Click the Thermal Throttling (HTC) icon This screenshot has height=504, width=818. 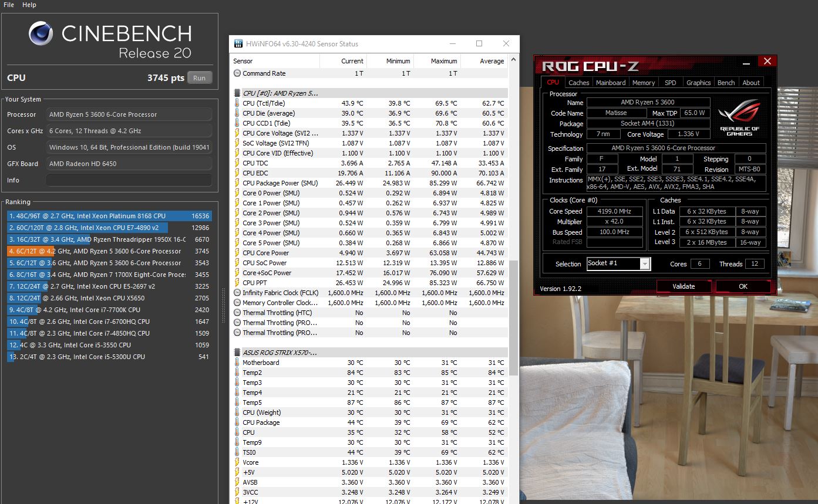pyautogui.click(x=237, y=313)
